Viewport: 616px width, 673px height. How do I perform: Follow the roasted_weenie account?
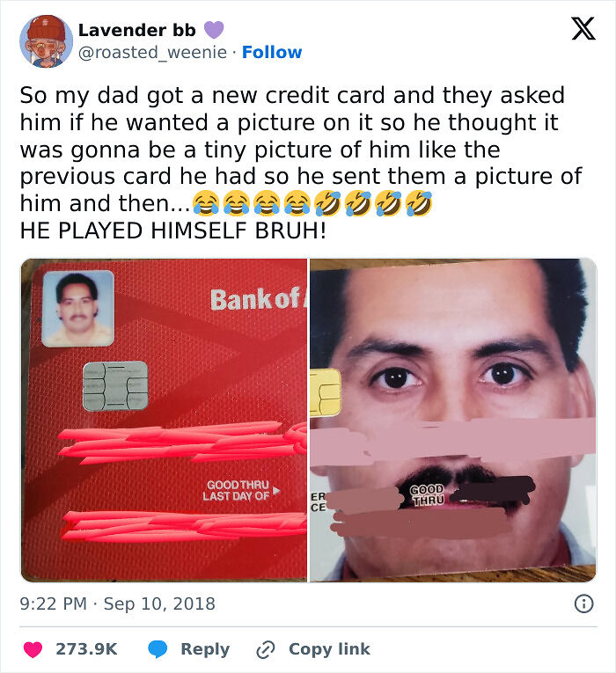(x=272, y=53)
